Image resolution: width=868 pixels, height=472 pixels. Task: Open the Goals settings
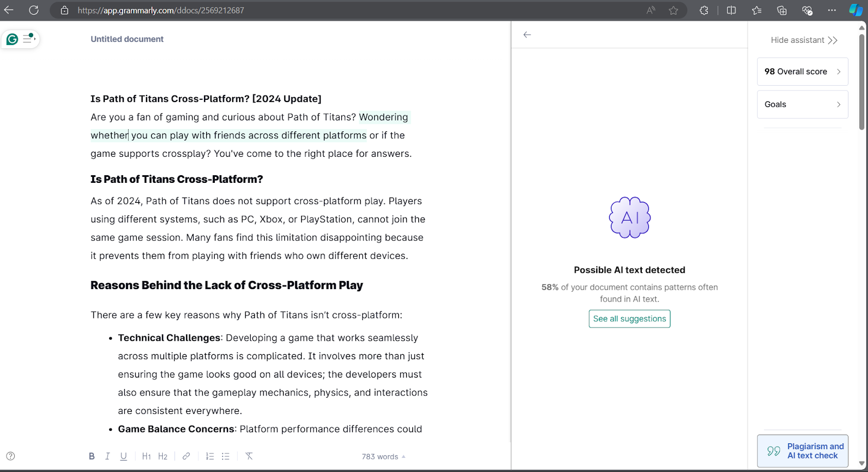point(802,104)
